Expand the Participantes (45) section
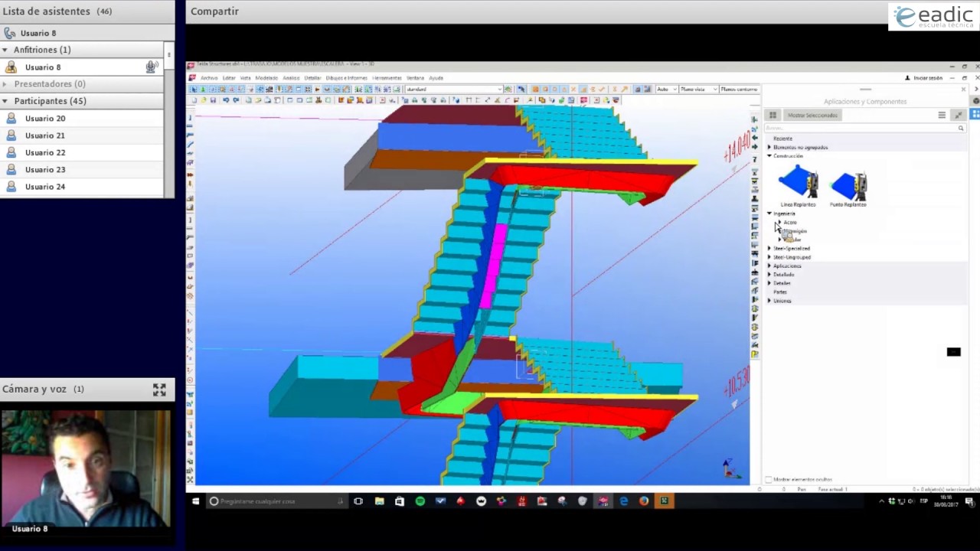Image resolution: width=980 pixels, height=551 pixels. pos(5,101)
